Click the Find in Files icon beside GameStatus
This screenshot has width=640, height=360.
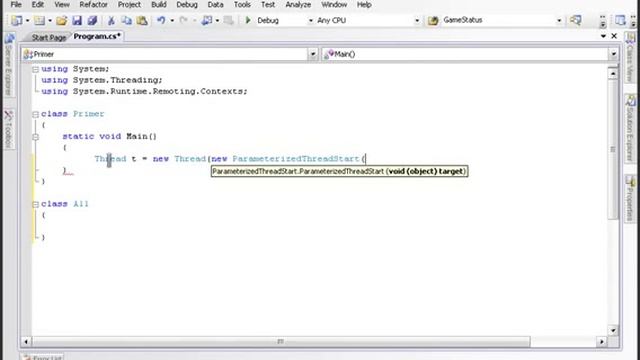pyautogui.click(x=433, y=20)
